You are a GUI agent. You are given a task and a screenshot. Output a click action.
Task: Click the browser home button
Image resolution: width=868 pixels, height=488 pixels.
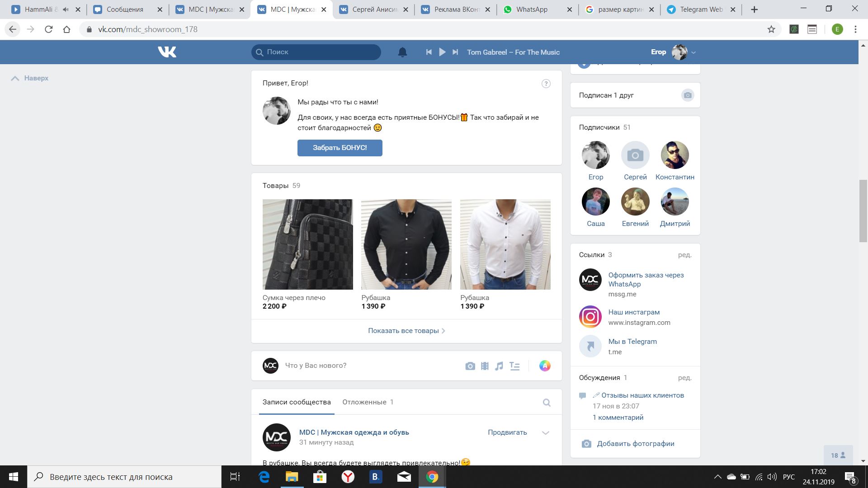coord(67,29)
